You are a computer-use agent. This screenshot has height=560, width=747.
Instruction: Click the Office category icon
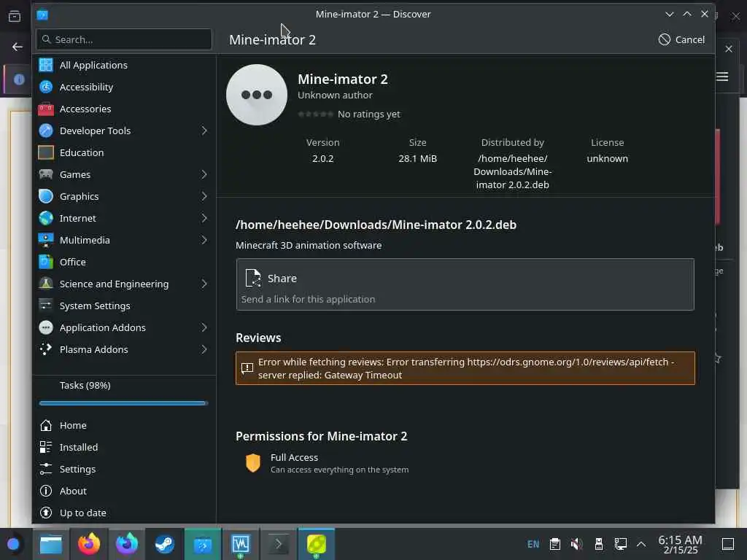[x=46, y=262]
